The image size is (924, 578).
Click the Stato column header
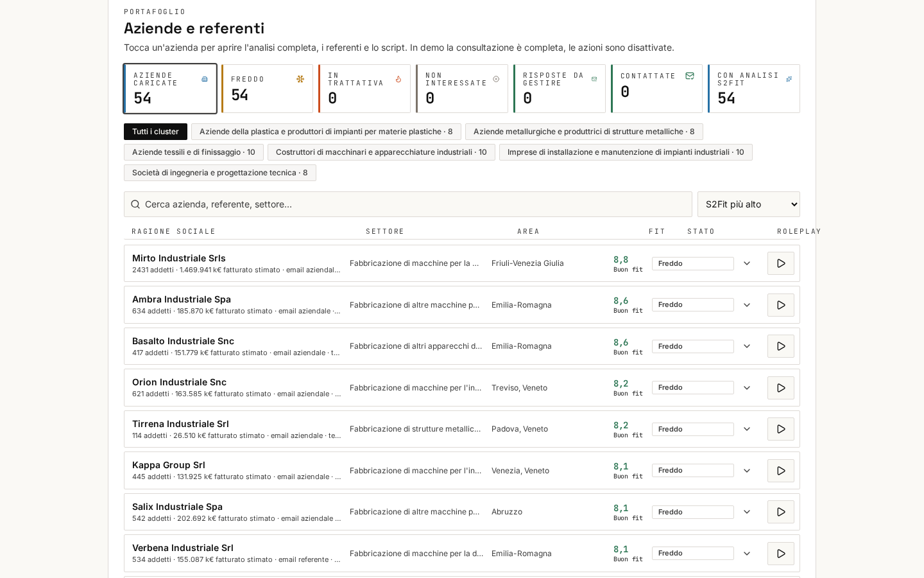tap(701, 231)
